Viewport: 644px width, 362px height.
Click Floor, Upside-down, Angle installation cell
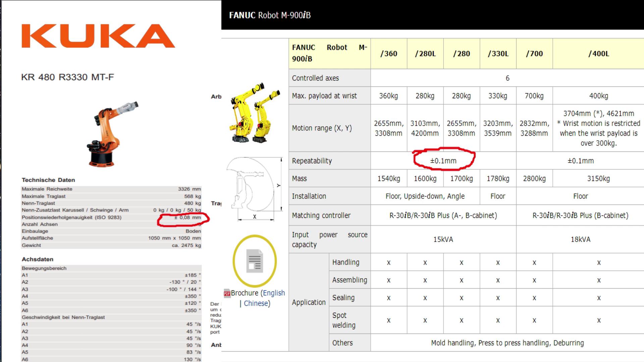[425, 196]
